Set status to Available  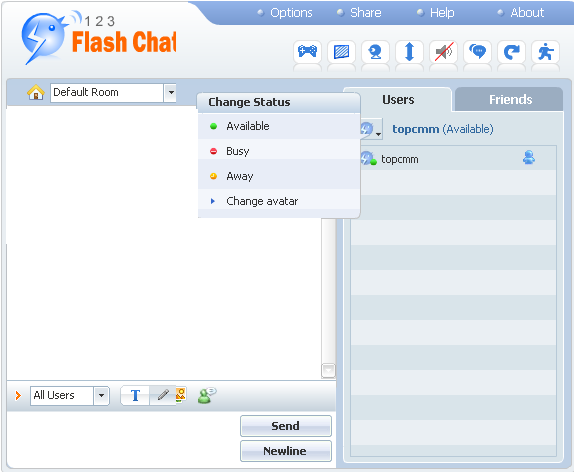click(279, 126)
